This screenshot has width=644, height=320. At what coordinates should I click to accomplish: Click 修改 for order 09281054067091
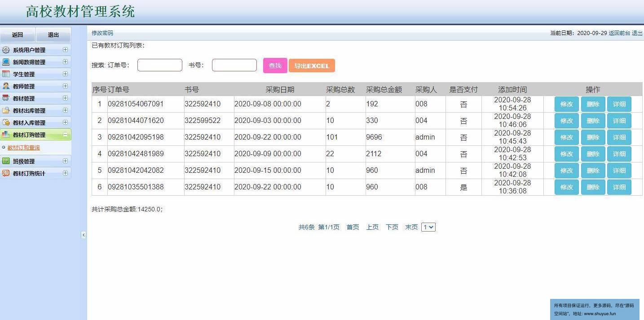(x=566, y=104)
